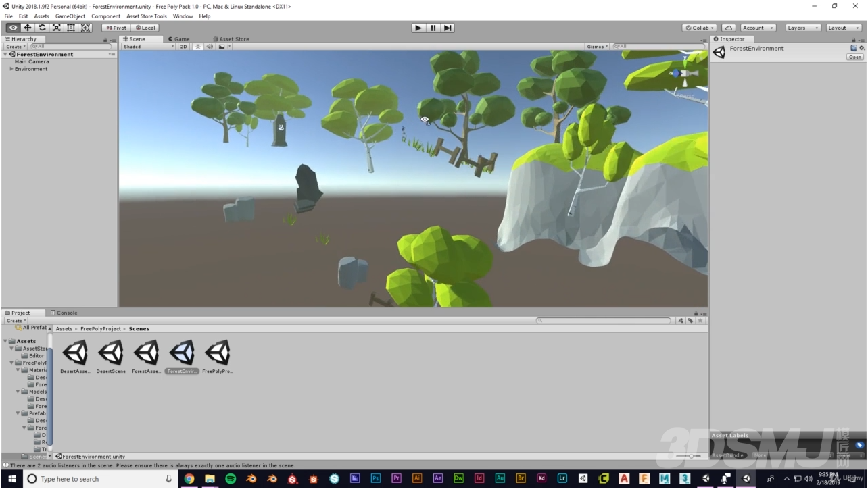Viewport: 868px width, 489px height.
Task: Select the DesertScene asset
Action: tap(111, 357)
